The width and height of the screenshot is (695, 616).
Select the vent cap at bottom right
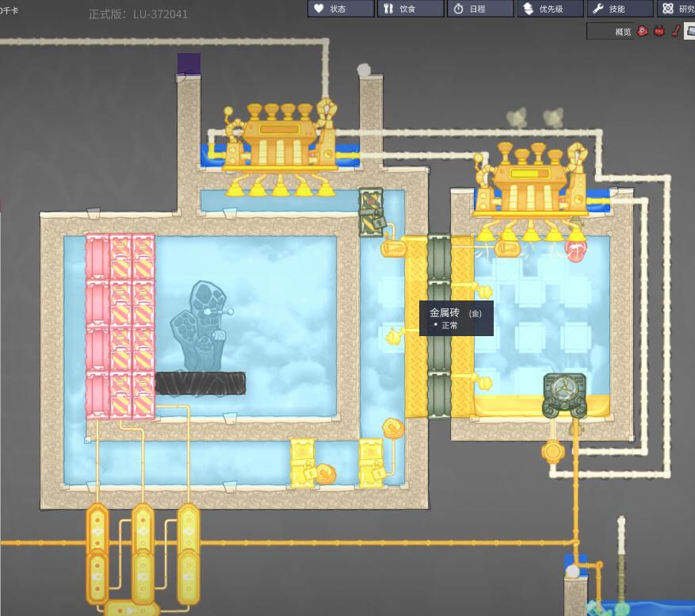(574, 572)
